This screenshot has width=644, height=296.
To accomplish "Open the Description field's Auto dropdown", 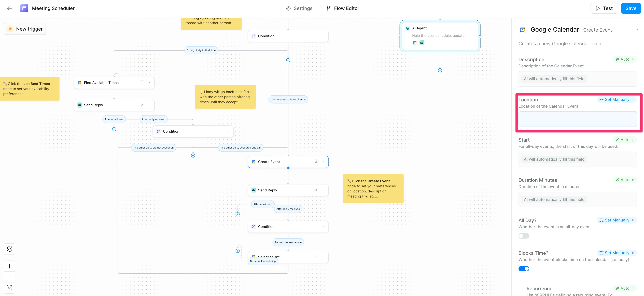I will tap(624, 59).
